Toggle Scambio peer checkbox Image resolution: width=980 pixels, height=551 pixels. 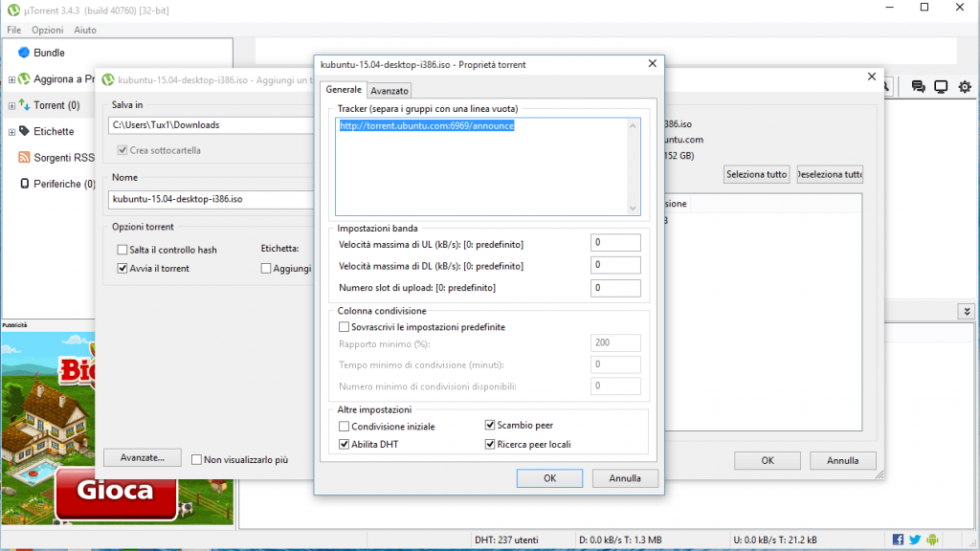(490, 426)
